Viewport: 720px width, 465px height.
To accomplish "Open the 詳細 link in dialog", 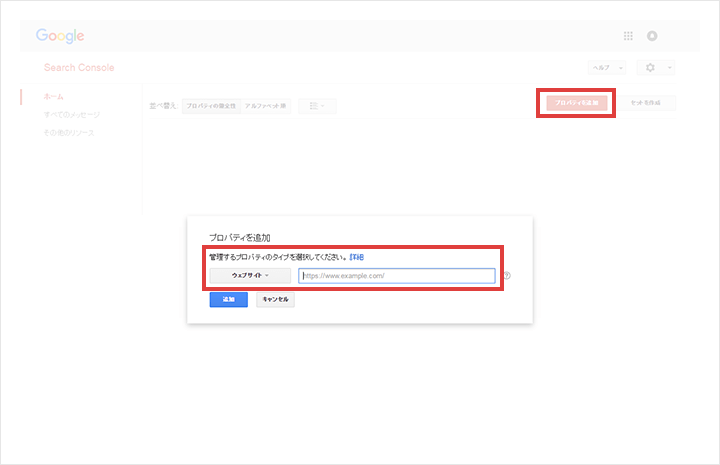I will pyautogui.click(x=356, y=257).
